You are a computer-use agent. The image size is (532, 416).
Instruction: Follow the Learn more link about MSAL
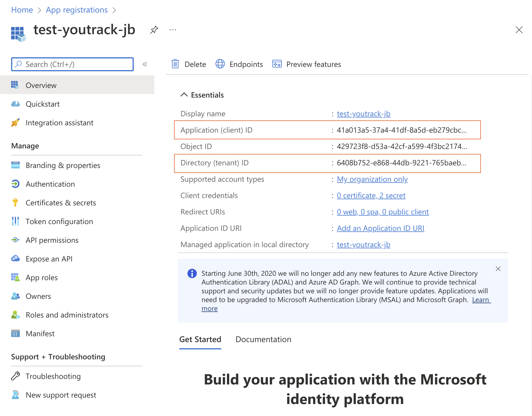481,299
